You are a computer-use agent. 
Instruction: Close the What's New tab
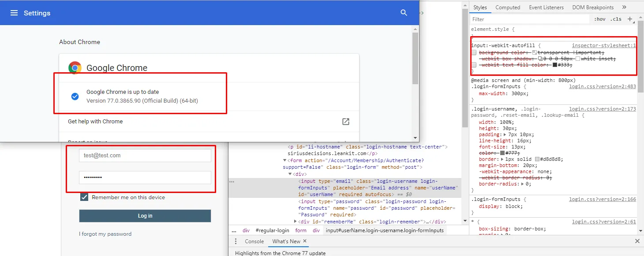point(305,241)
